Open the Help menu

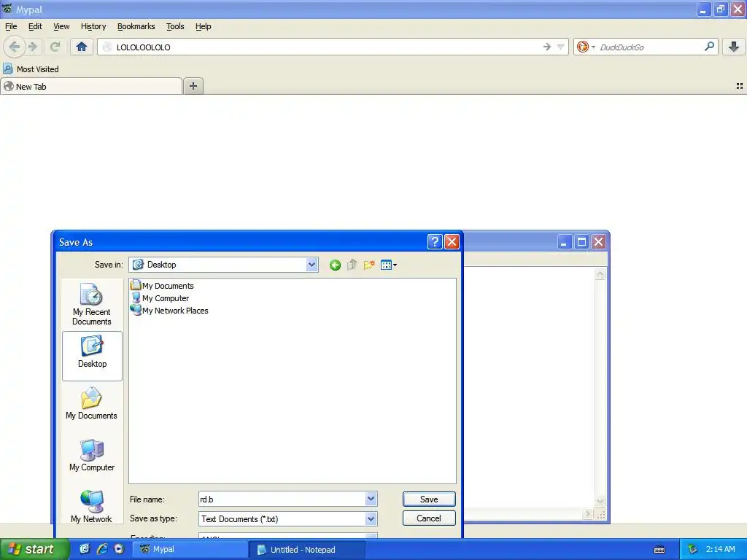tap(204, 26)
